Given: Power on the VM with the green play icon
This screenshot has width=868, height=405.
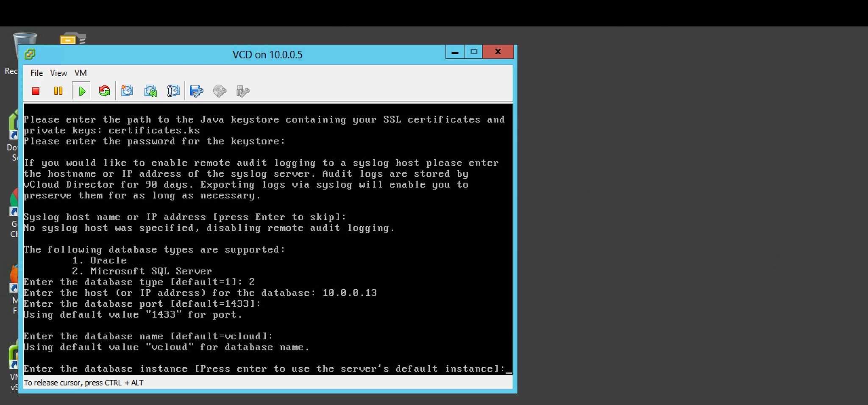Looking at the screenshot, I should click(x=82, y=91).
